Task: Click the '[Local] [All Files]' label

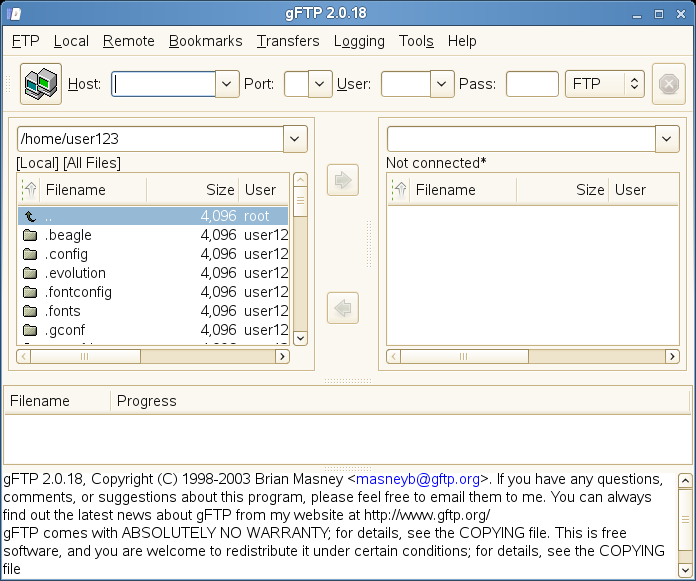Action: click(x=68, y=163)
